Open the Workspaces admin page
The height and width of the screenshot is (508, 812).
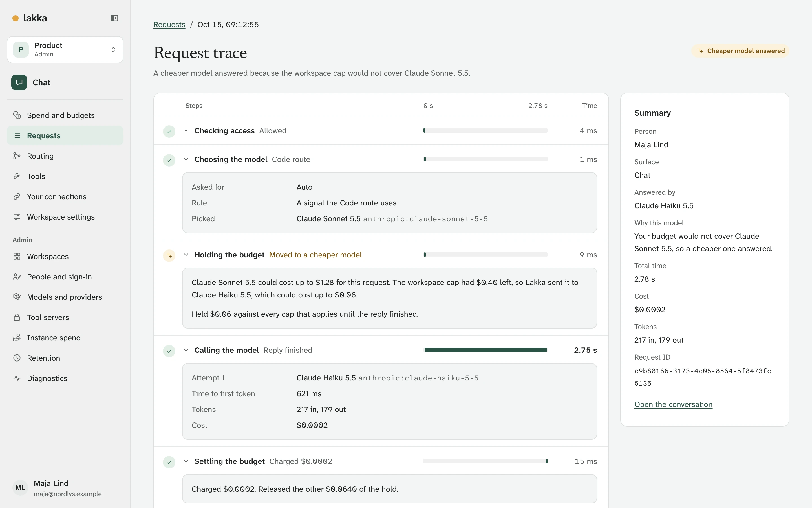65,256
